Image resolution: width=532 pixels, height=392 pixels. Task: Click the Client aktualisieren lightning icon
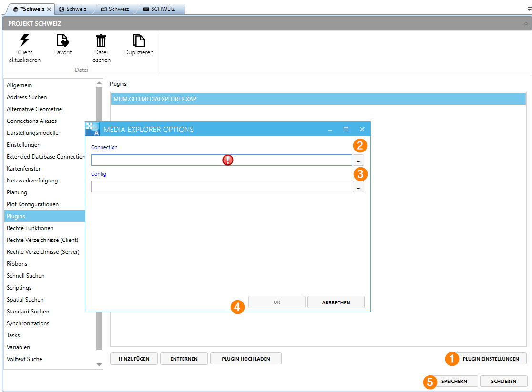pos(24,40)
